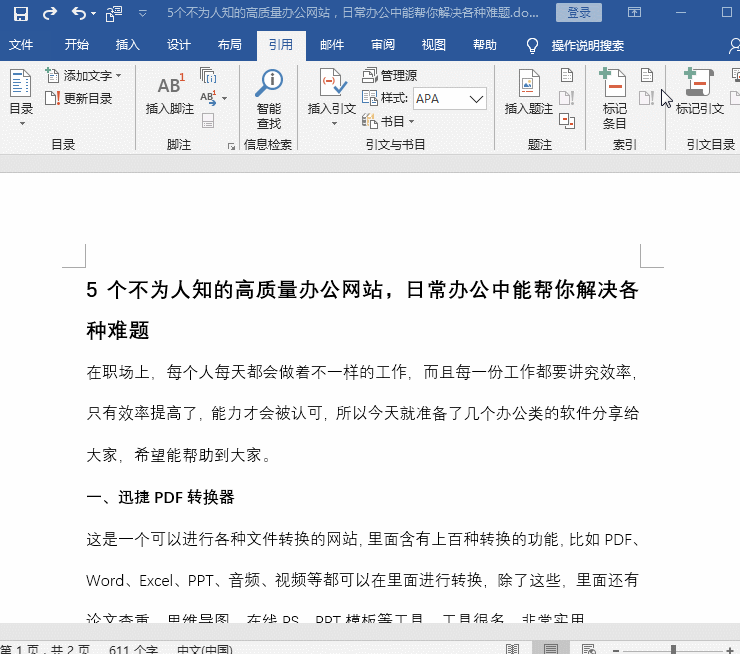Switch to the Layout (布局) tab
740x654 pixels.
229,45
